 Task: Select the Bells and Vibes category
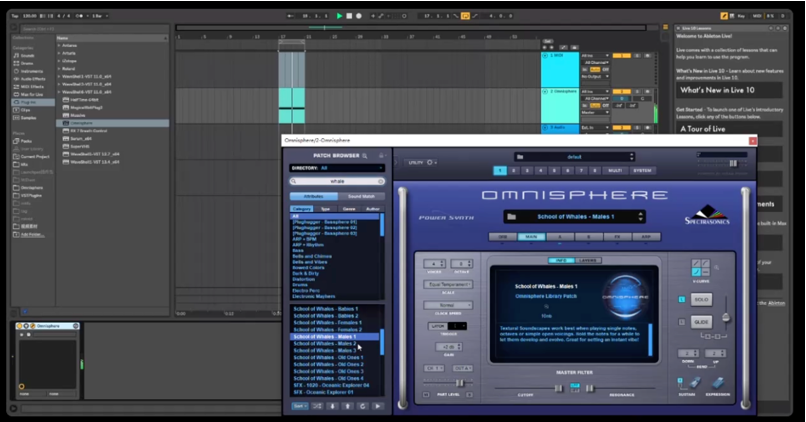[x=310, y=262]
